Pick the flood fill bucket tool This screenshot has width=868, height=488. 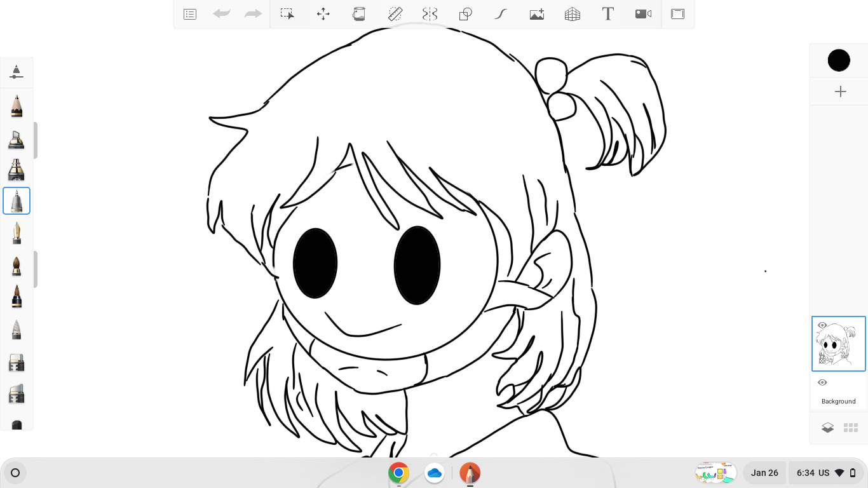click(359, 14)
